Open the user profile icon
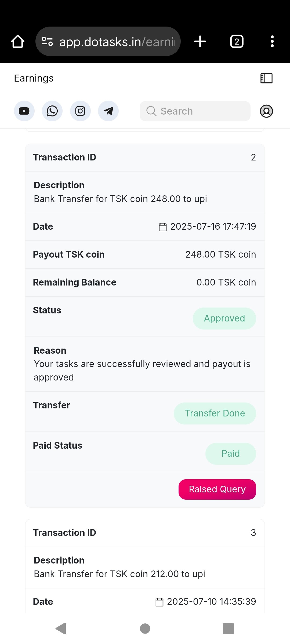290x644 pixels. (266, 111)
